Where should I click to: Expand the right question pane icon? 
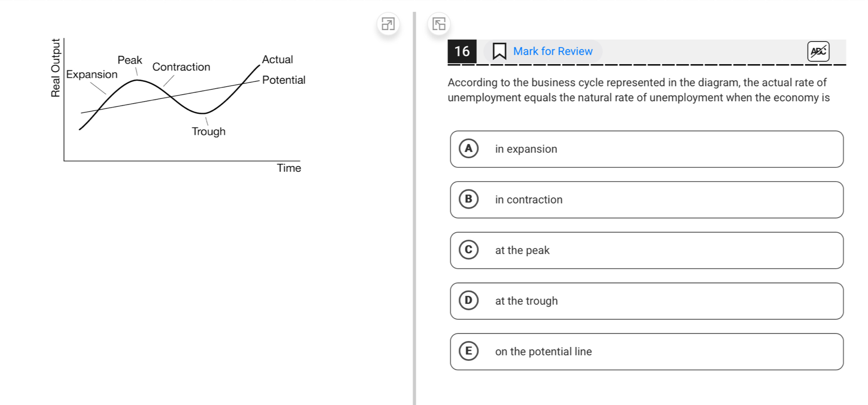pos(439,24)
